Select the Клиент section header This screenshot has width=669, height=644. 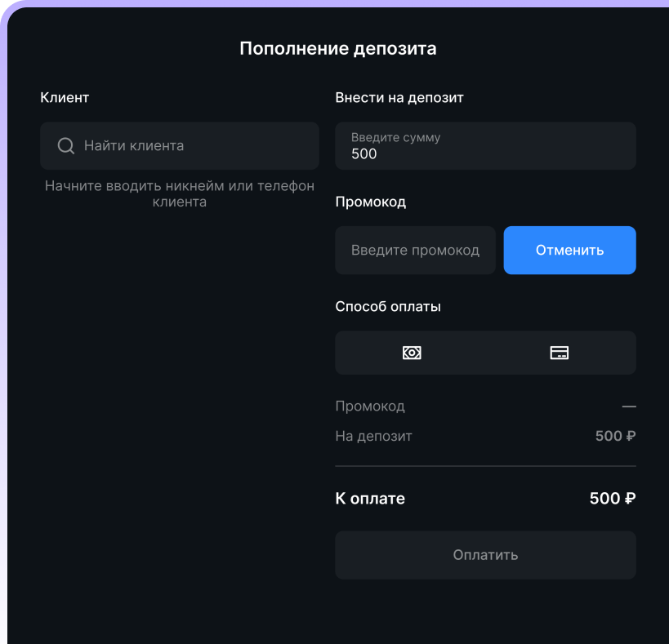[x=65, y=97]
